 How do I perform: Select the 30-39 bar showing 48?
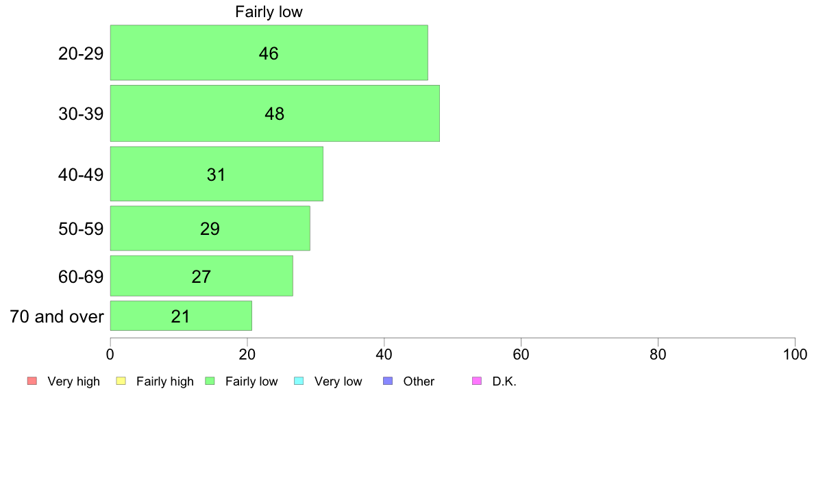(275, 113)
